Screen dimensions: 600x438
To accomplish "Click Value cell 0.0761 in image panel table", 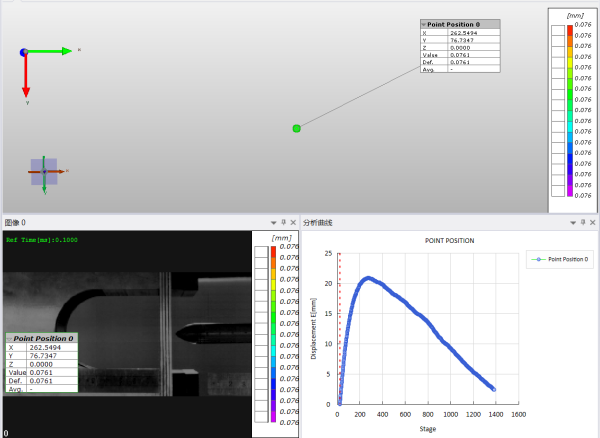I will [x=52, y=373].
